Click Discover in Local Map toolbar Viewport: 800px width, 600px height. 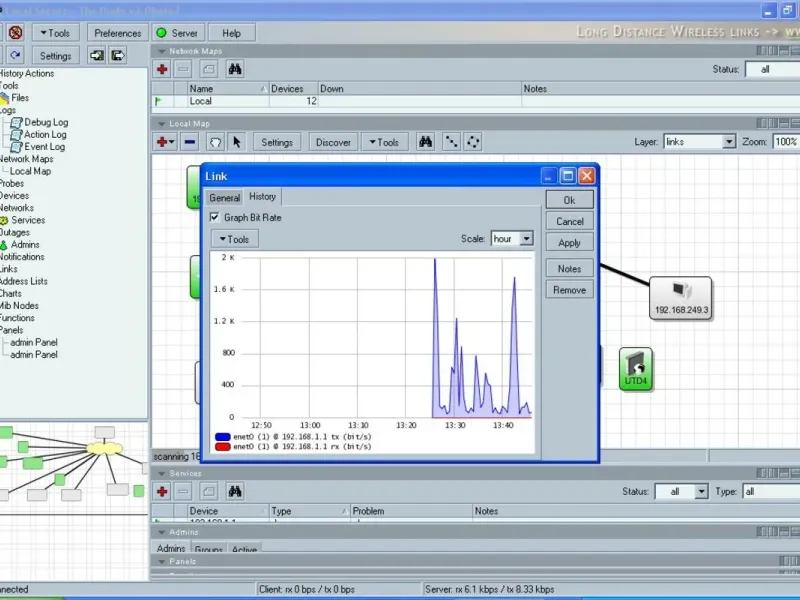click(333, 142)
